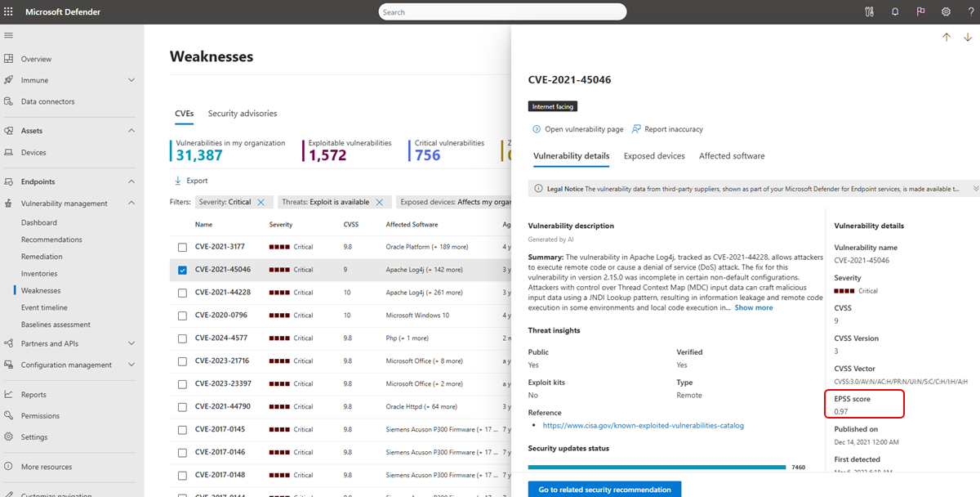The image size is (980, 497).
Task: Switch to the Exposed devices tab
Action: [653, 156]
